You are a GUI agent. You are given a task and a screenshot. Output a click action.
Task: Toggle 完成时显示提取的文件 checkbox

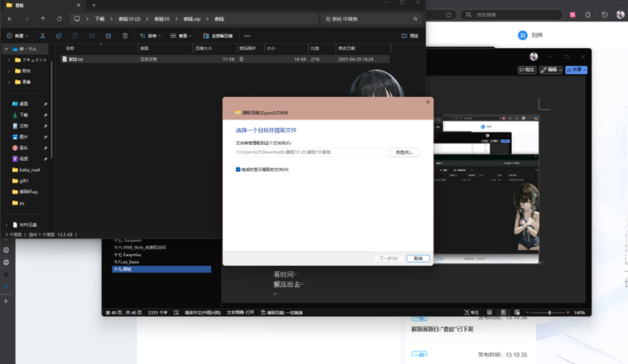click(238, 169)
